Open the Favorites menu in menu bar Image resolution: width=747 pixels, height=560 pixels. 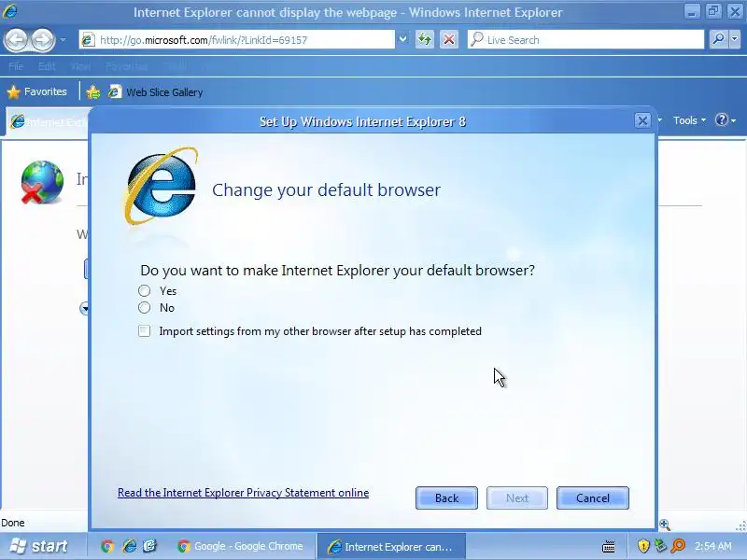(126, 66)
